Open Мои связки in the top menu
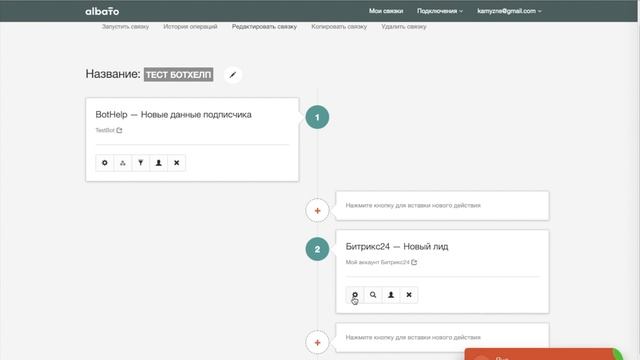 (x=386, y=11)
